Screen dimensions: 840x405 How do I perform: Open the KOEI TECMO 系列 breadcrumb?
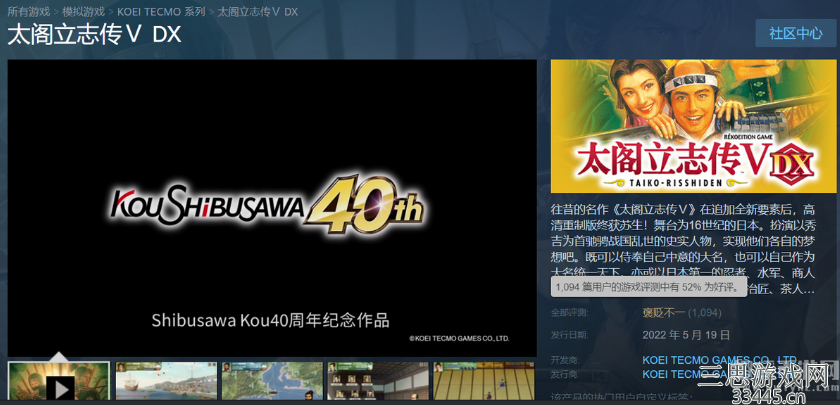click(161, 11)
